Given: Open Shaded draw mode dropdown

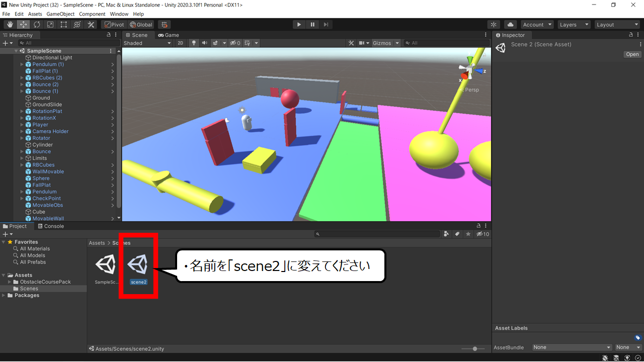Looking at the screenshot, I should (x=147, y=43).
